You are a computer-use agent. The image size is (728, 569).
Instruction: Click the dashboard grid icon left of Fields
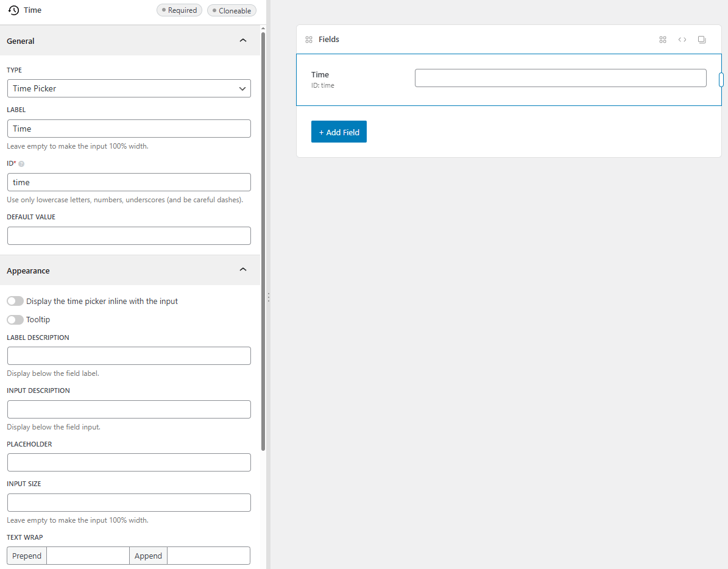(x=309, y=39)
